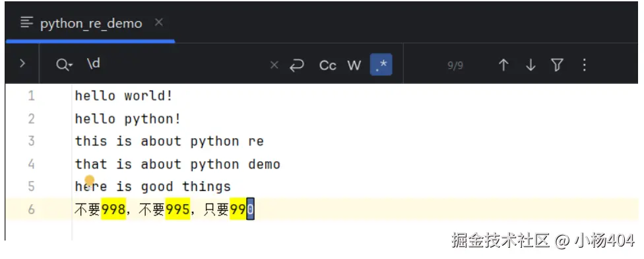
Task: Open the search filter options
Action: point(557,65)
